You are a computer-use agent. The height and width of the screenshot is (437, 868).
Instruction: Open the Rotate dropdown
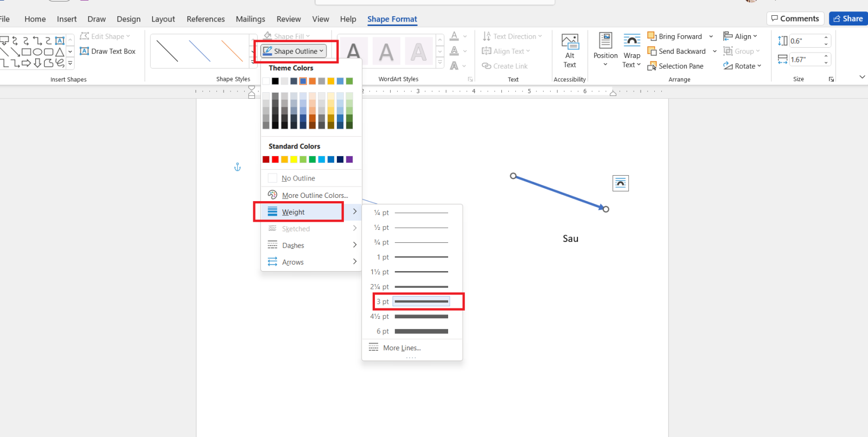coord(742,66)
